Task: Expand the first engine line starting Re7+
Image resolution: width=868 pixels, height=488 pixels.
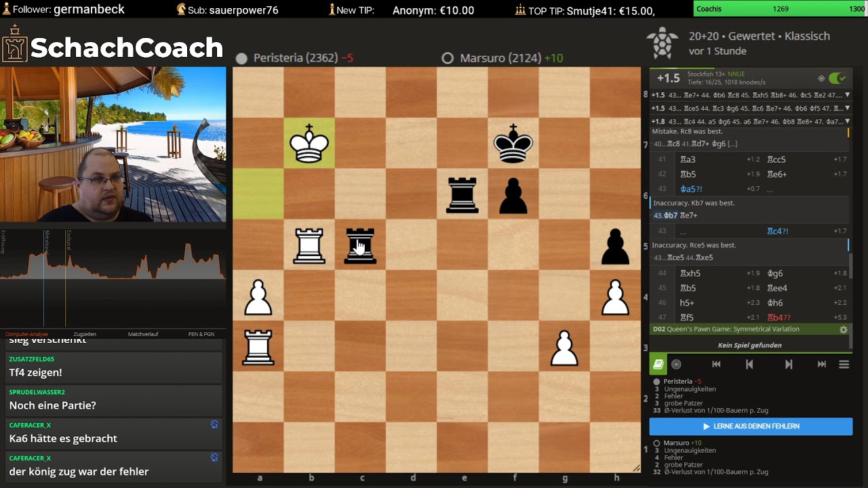Action: pos(846,95)
